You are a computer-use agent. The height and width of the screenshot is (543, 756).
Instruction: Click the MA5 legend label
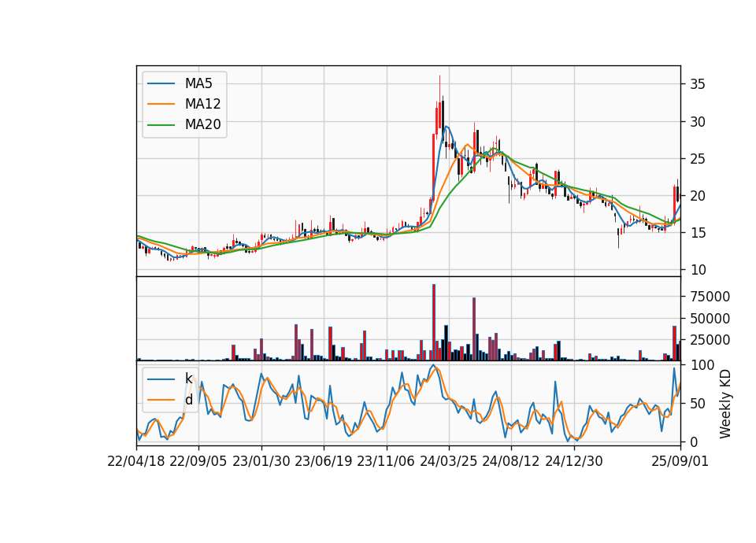(x=198, y=83)
